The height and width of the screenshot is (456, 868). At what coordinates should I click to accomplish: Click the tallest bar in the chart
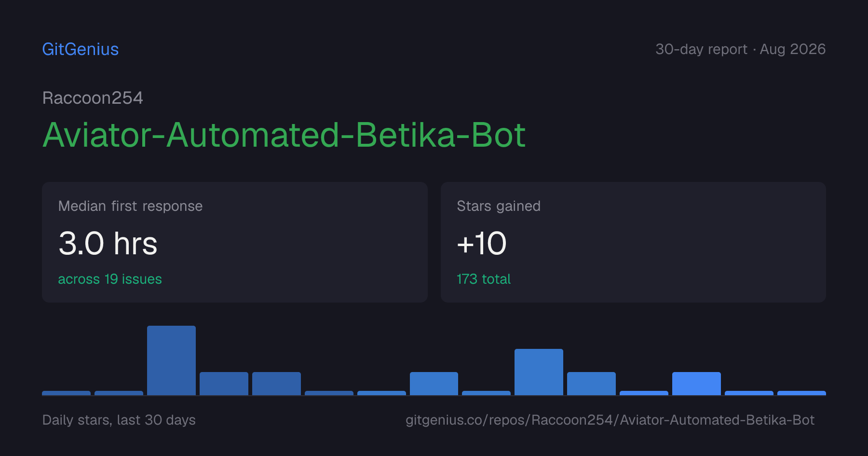[171, 360]
